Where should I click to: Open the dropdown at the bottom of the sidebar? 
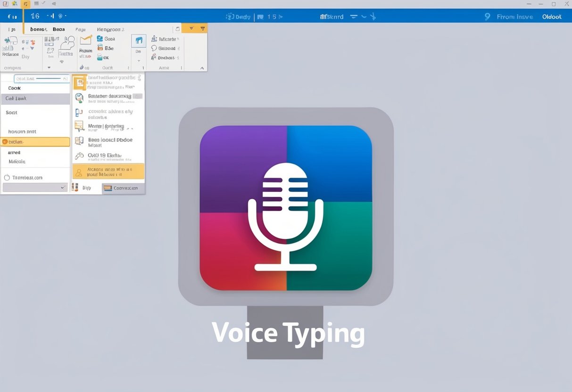tap(62, 187)
